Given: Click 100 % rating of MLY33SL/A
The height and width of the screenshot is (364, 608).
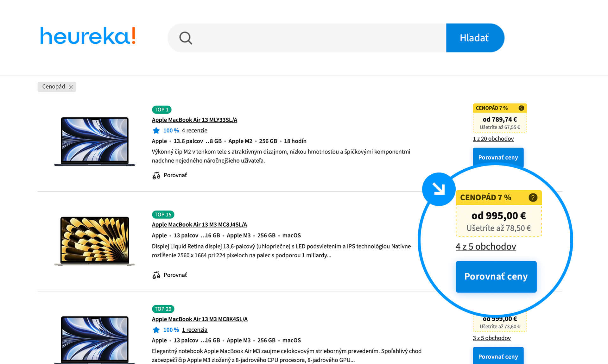Looking at the screenshot, I should (x=171, y=130).
